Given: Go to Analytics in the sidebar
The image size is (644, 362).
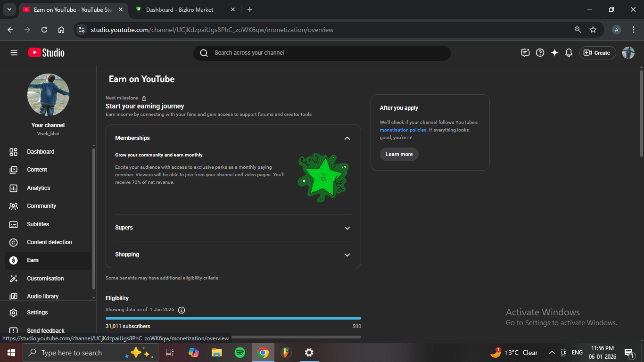Looking at the screenshot, I should click(39, 188).
